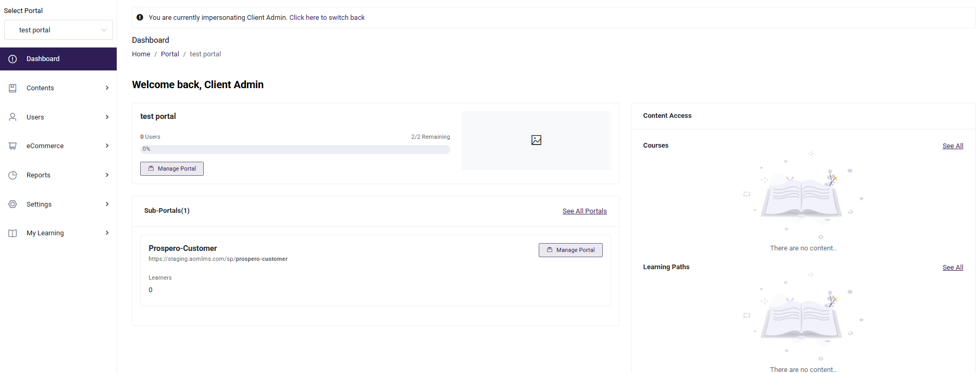Open Dashboard in the sidebar
The width and height of the screenshot is (980, 373).
[58, 59]
